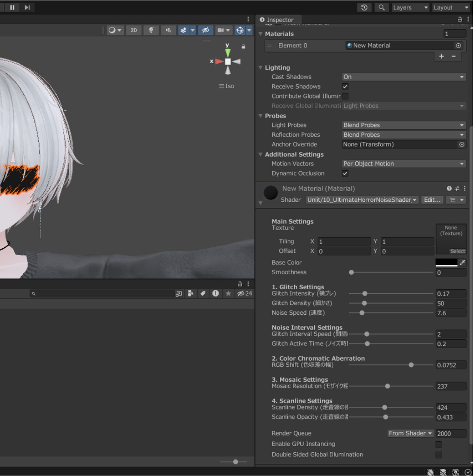Click Select on the texture slot

(x=457, y=251)
